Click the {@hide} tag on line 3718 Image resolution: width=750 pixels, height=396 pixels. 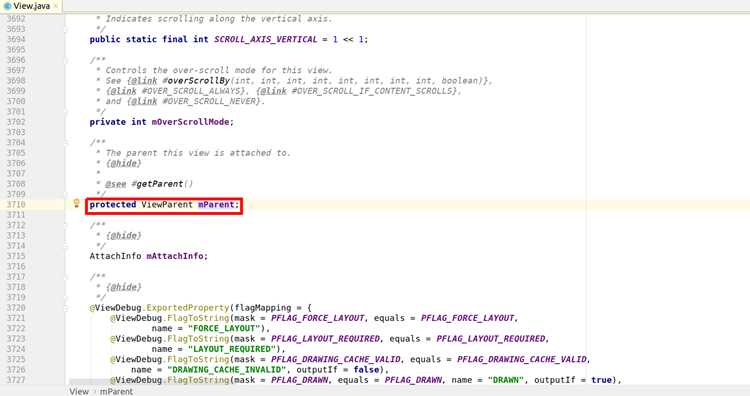click(123, 287)
